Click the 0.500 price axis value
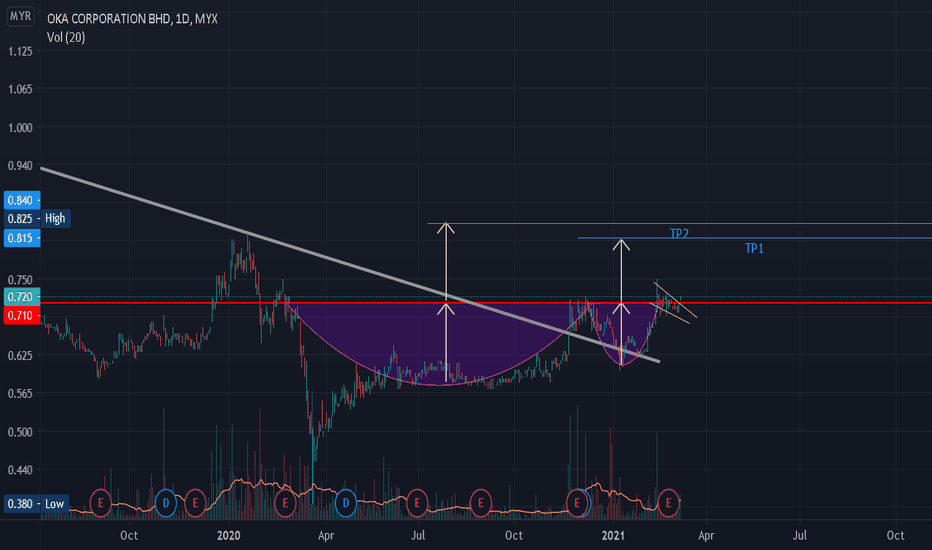Image resolution: width=932 pixels, height=550 pixels. coord(20,432)
